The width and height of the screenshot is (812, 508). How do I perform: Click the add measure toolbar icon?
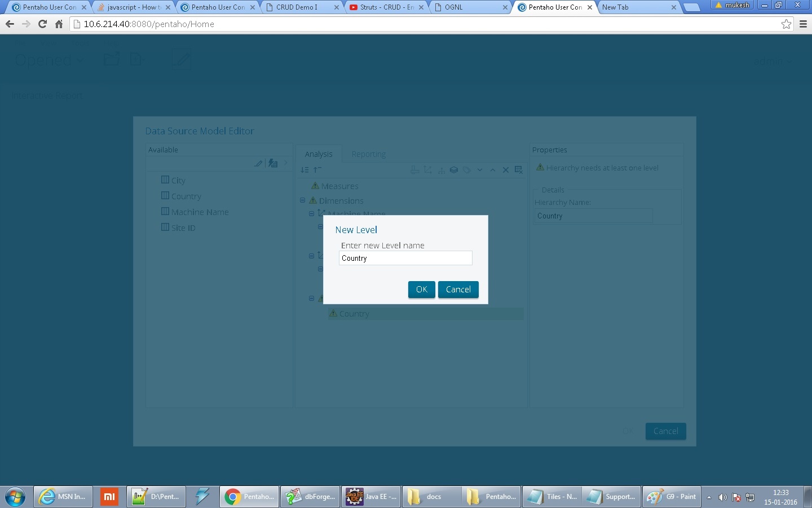(x=414, y=170)
